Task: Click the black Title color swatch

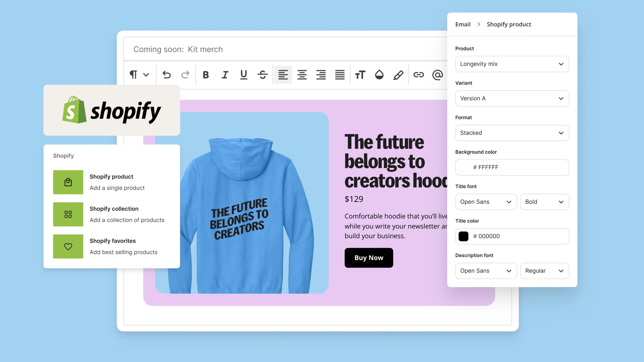Action: coord(463,236)
